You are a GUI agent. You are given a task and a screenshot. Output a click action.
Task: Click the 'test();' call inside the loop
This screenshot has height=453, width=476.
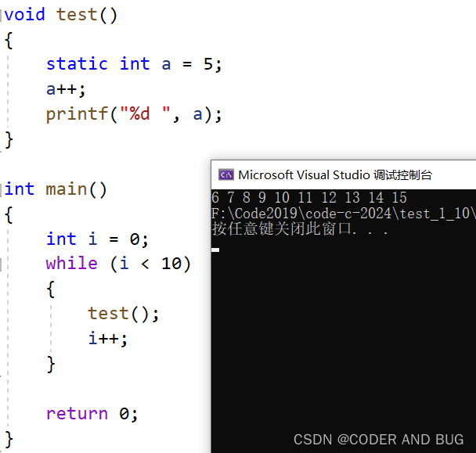click(x=123, y=314)
